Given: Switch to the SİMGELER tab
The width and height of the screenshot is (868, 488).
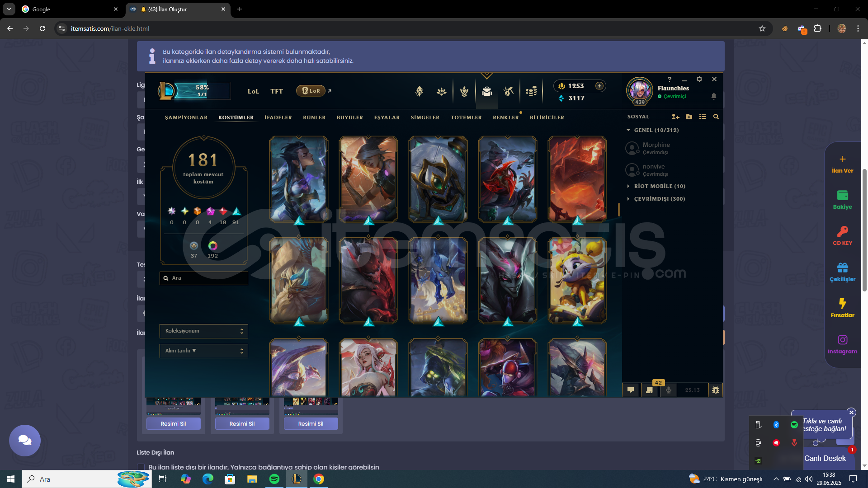Looking at the screenshot, I should (x=425, y=117).
